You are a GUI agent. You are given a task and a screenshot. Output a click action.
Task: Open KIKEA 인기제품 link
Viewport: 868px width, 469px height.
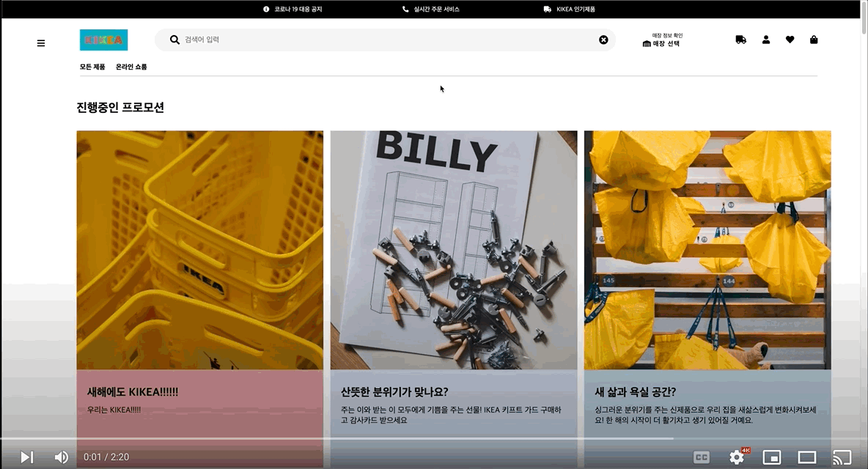point(575,10)
